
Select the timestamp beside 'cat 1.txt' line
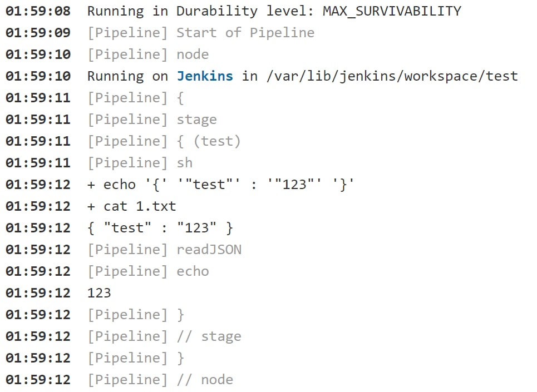point(38,206)
